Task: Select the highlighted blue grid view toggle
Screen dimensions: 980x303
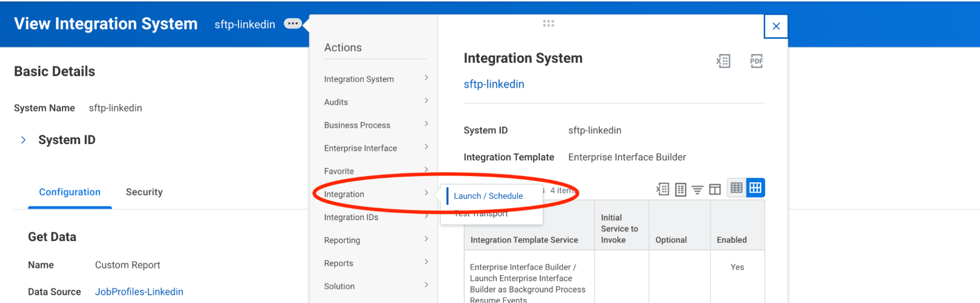Action: pyautogui.click(x=755, y=188)
